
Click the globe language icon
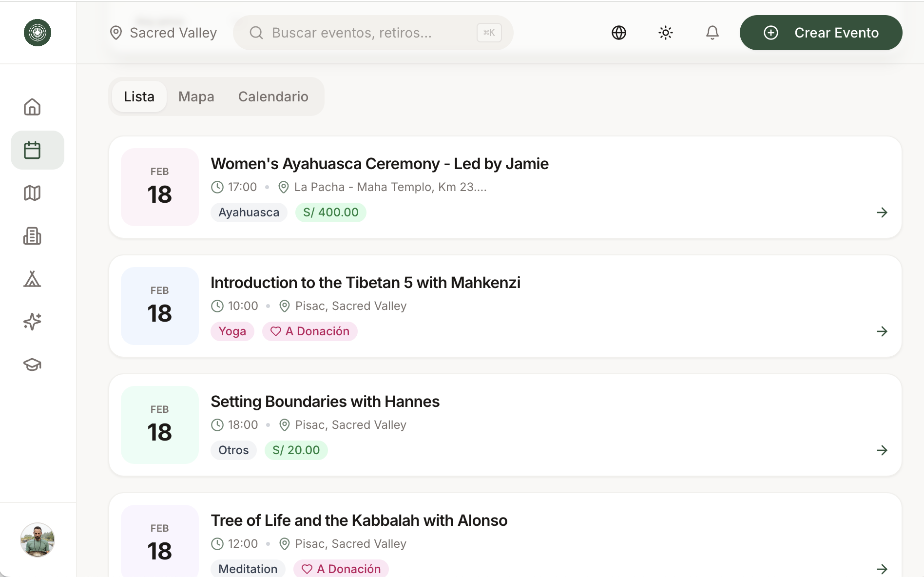pos(618,33)
